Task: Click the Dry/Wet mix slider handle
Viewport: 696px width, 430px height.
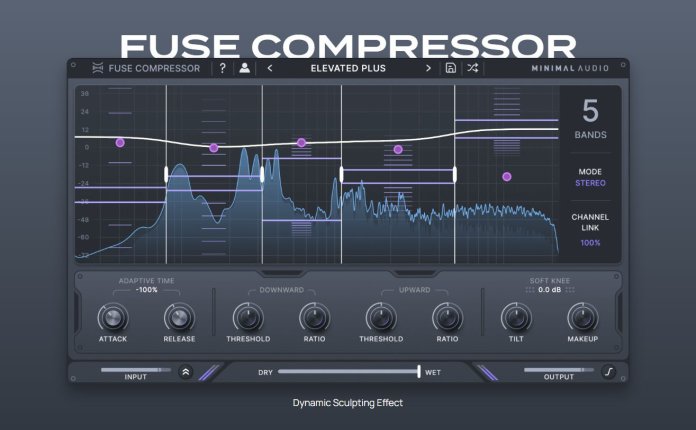Action: click(418, 372)
